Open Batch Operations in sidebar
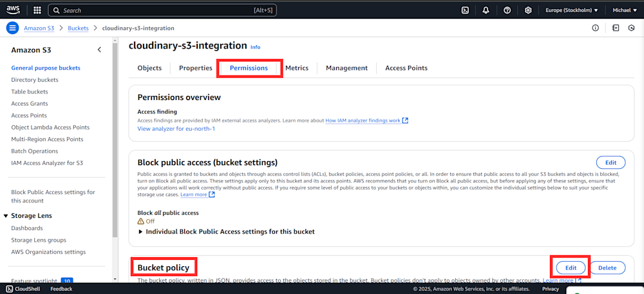 point(35,152)
